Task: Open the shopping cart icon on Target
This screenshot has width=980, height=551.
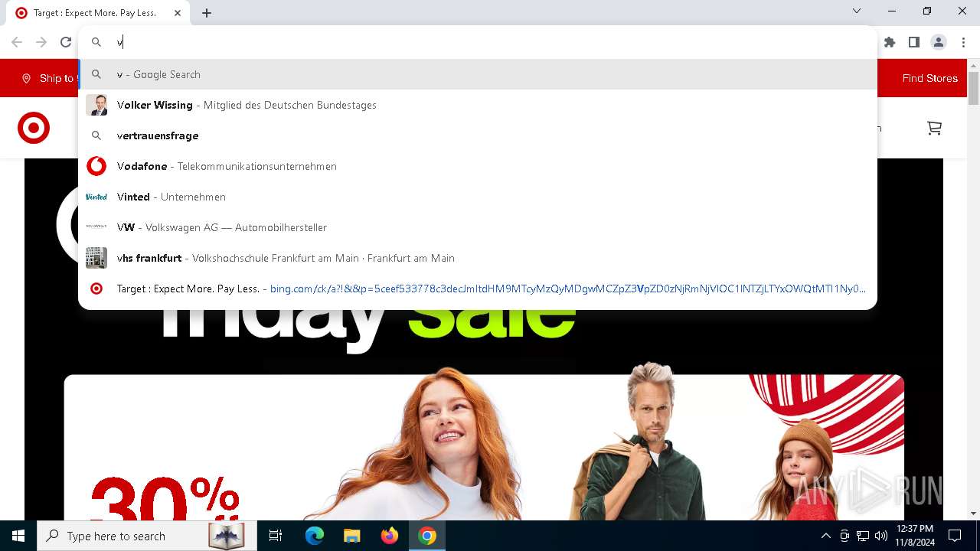Action: 934,128
